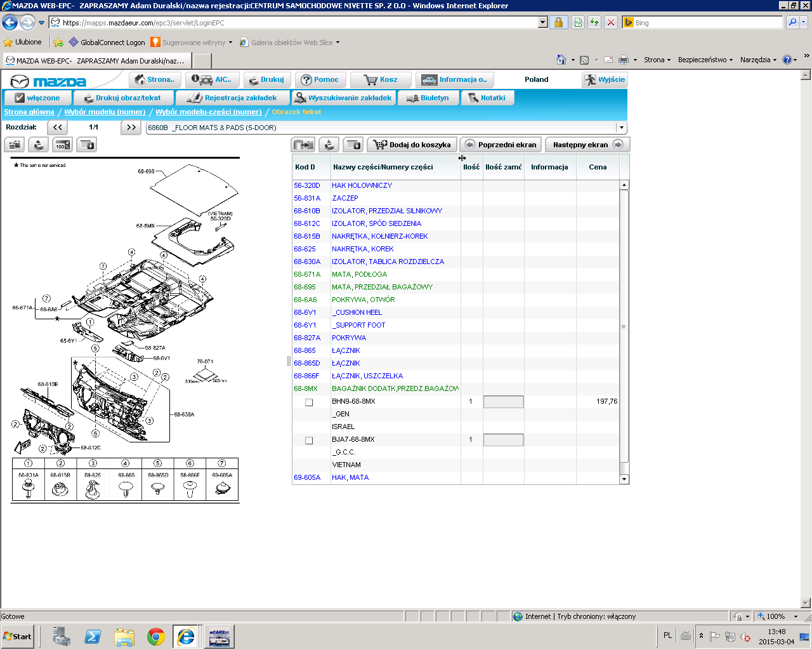Open Pomoc help button

(x=320, y=80)
